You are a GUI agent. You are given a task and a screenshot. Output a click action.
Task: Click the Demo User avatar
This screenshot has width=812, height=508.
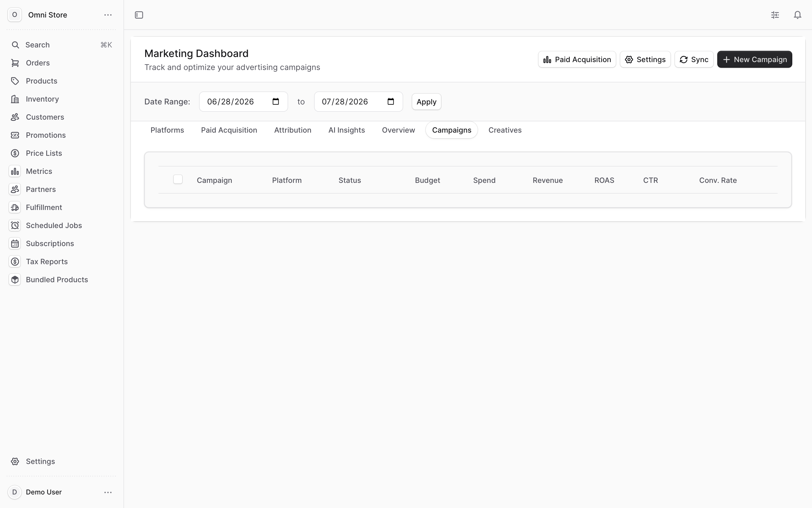pos(14,492)
